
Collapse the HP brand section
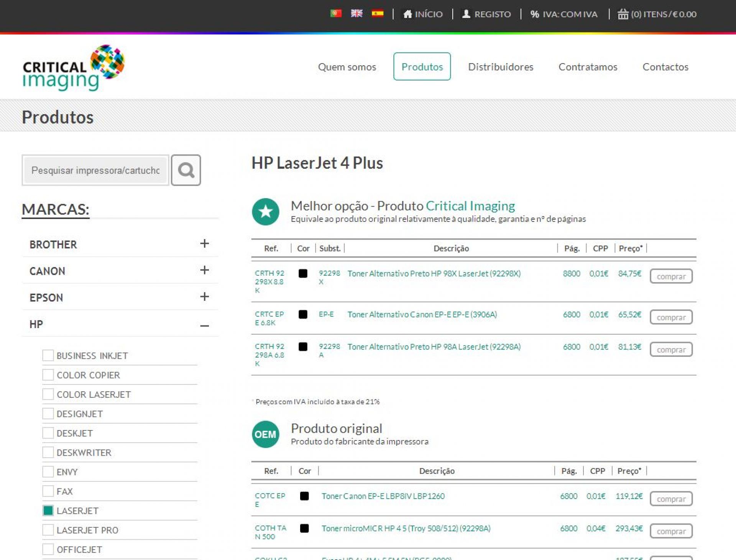tap(204, 326)
